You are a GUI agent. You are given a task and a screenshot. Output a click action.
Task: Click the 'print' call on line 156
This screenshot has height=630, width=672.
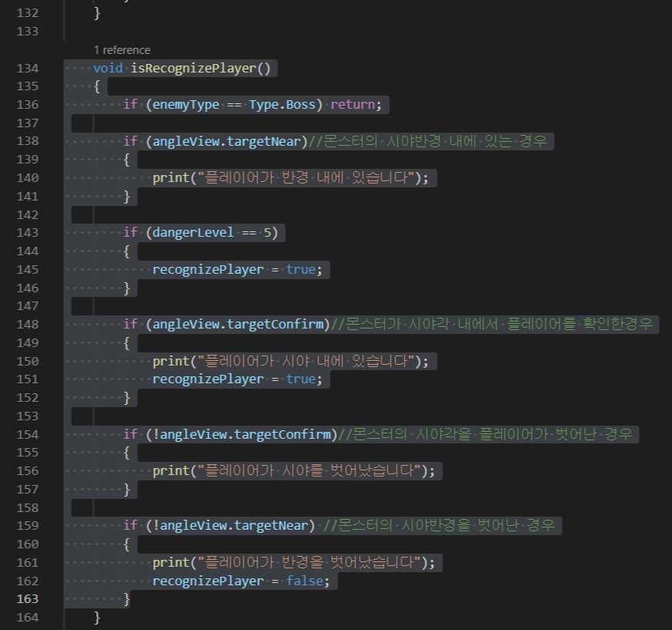171,471
